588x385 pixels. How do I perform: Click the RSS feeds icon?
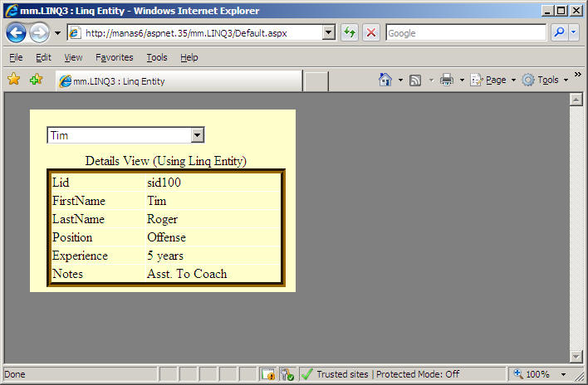[x=415, y=80]
